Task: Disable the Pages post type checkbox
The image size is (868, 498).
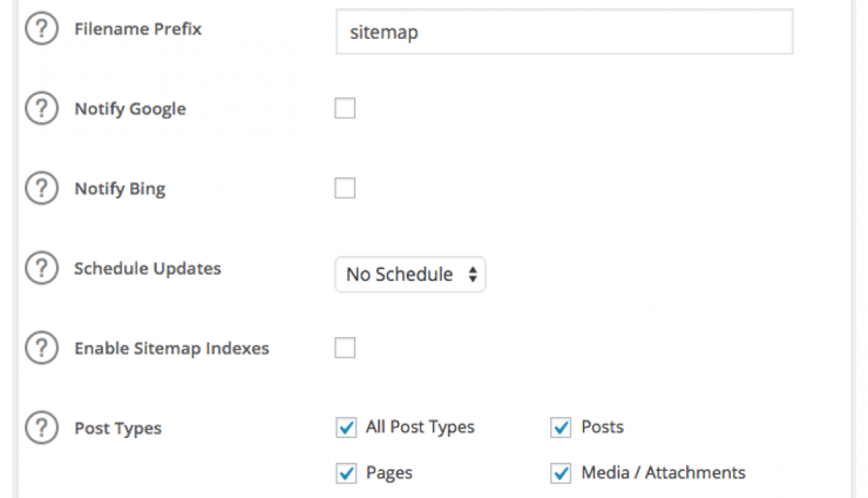Action: 346,473
